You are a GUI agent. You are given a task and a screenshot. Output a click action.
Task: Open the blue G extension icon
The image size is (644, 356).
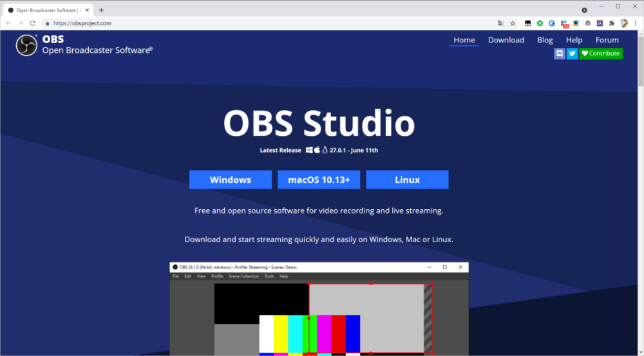tap(552, 23)
